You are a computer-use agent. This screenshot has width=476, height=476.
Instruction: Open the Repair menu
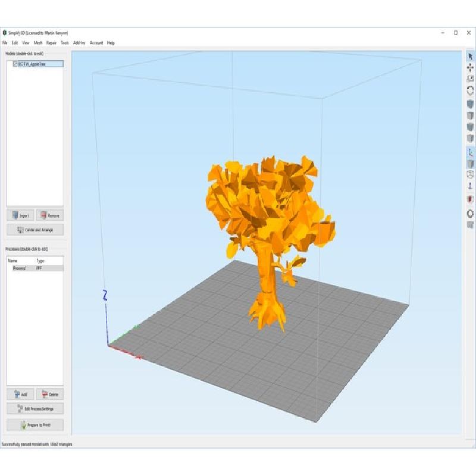click(x=52, y=43)
